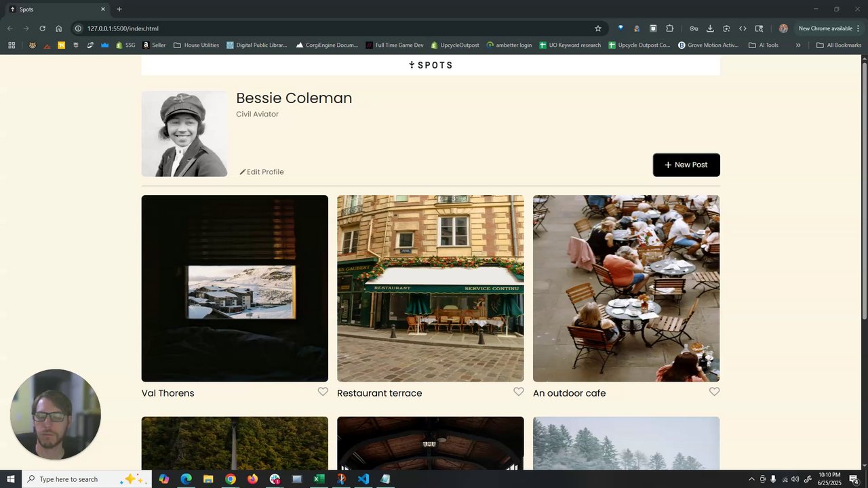Open the AI Tools bookmark folder
The width and height of the screenshot is (868, 488).
[763, 45]
